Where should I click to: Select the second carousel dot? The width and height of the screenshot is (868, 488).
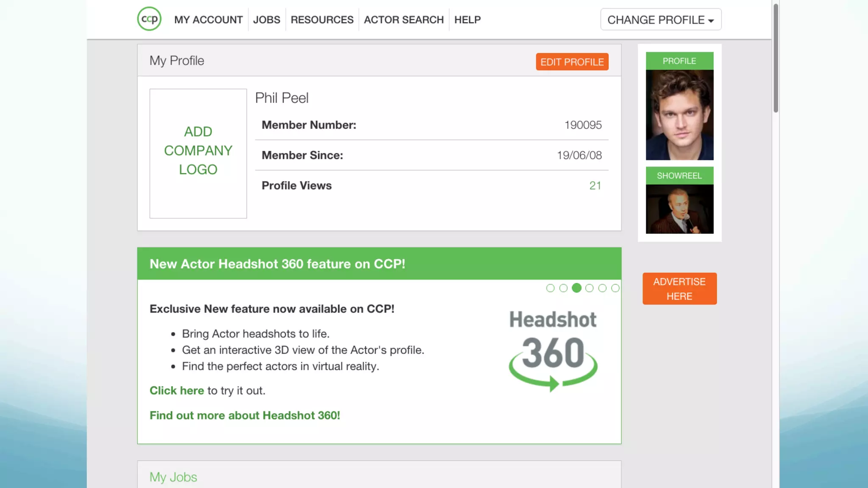click(563, 288)
